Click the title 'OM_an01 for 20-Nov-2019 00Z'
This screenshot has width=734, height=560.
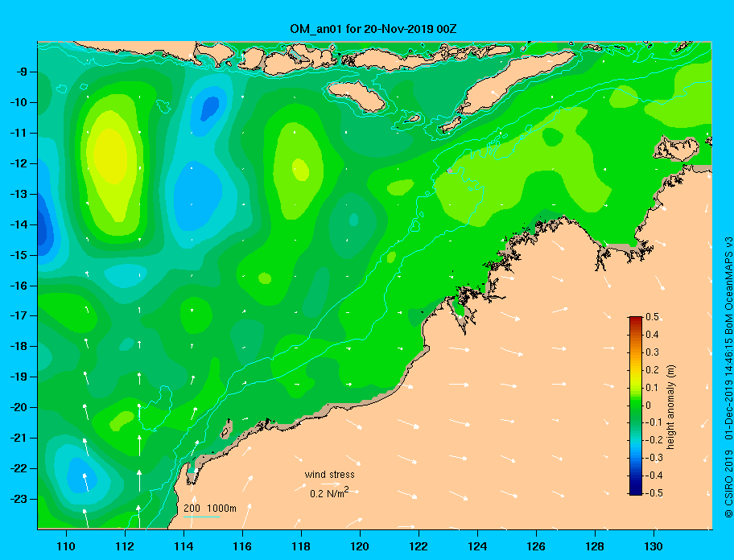pos(373,29)
